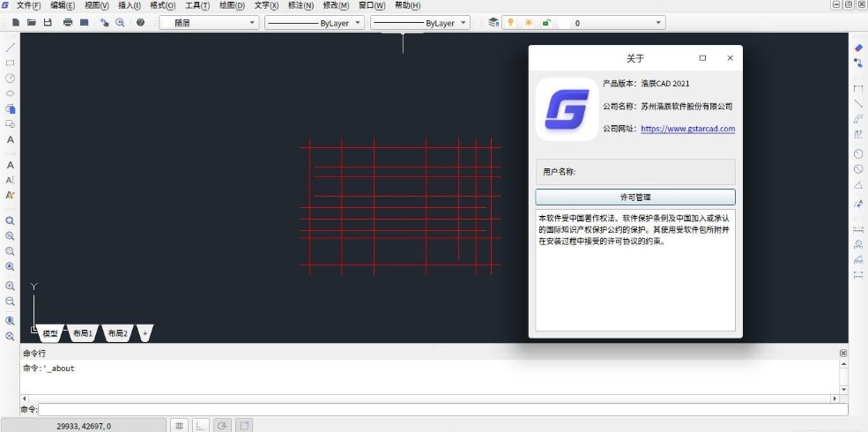
Task: Maximize the 关于 dialog
Action: [702, 58]
